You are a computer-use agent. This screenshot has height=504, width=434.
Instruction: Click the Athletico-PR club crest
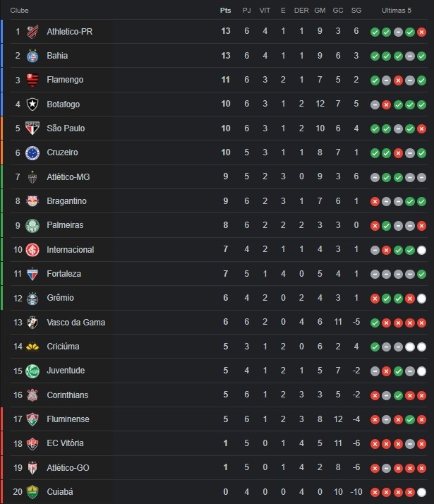32,32
